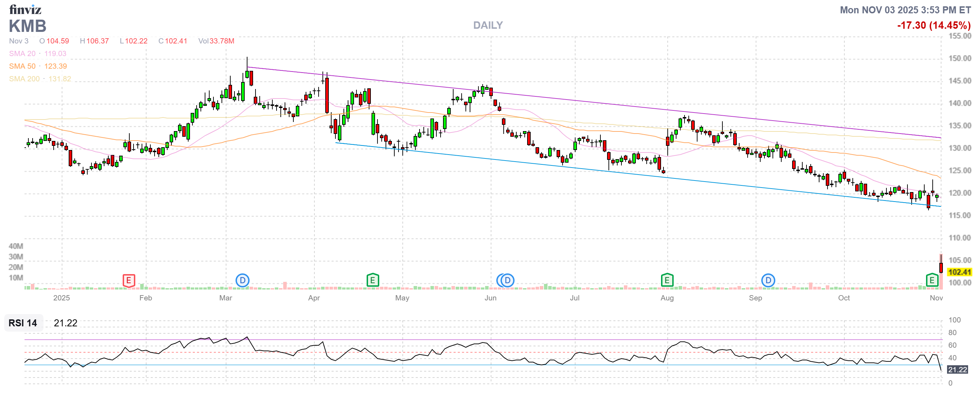Viewport: 980px width, 394px height.
Task: Click the Oct label on date axis
Action: click(844, 298)
